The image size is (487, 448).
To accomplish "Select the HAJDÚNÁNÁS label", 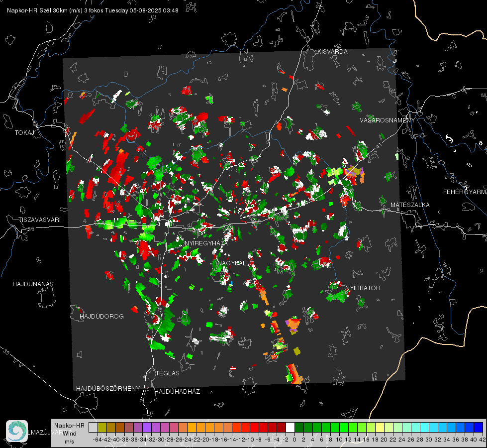I will (33, 284).
